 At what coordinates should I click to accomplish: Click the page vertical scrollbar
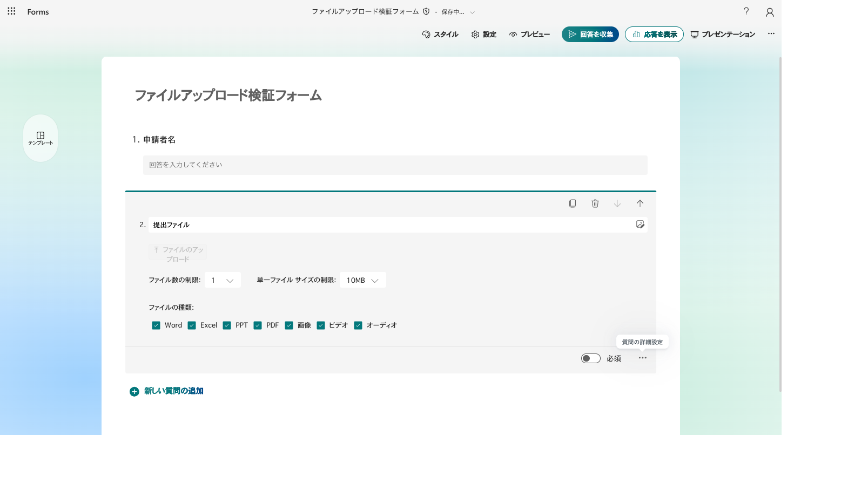(x=779, y=224)
